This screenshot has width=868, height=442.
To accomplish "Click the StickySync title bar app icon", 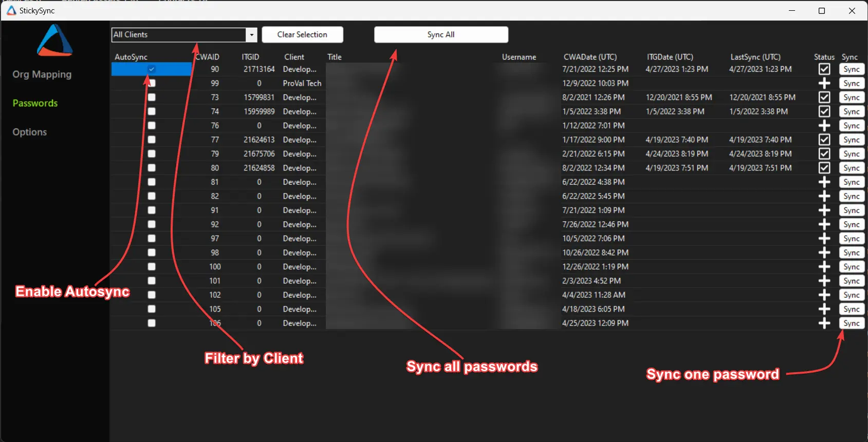I will (11, 10).
